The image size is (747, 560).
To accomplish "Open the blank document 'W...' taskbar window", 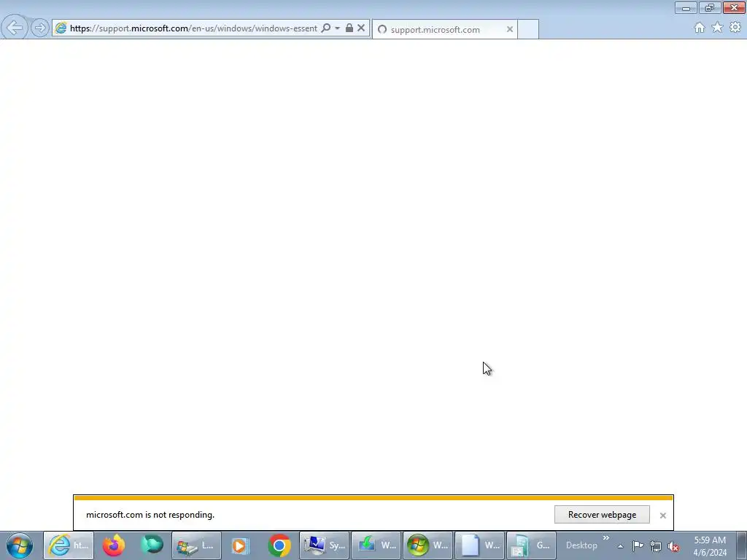I will point(479,545).
